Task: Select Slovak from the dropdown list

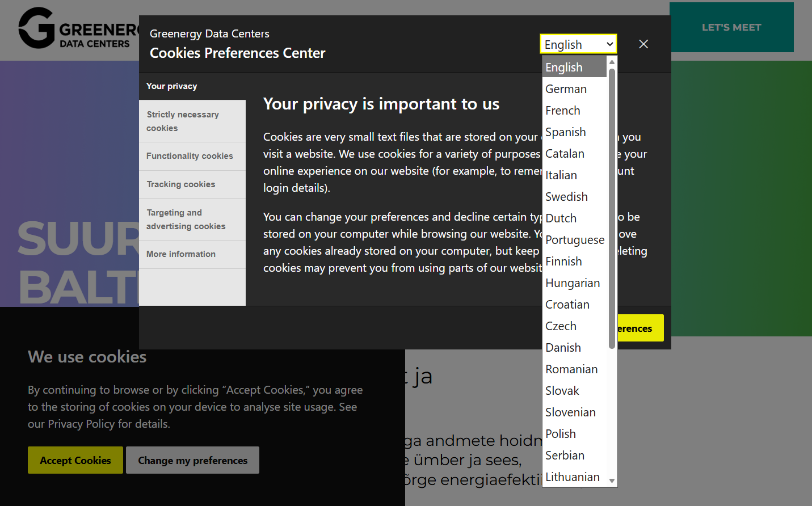Action: (575, 391)
